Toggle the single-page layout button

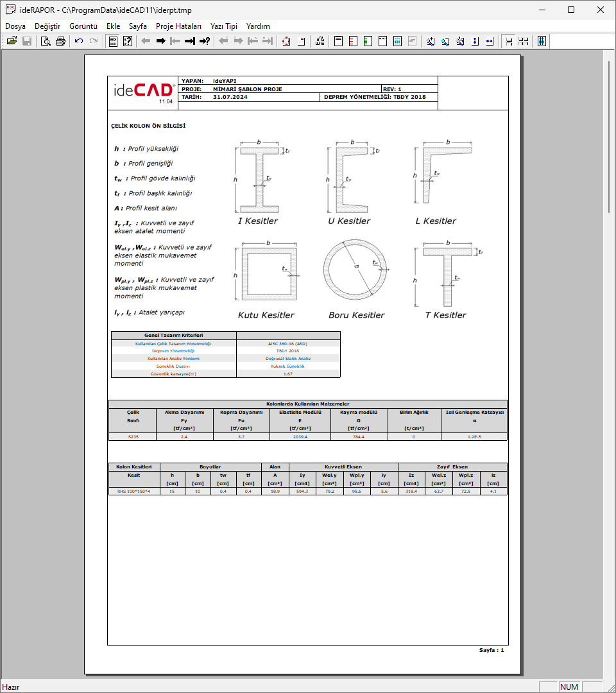pos(509,41)
